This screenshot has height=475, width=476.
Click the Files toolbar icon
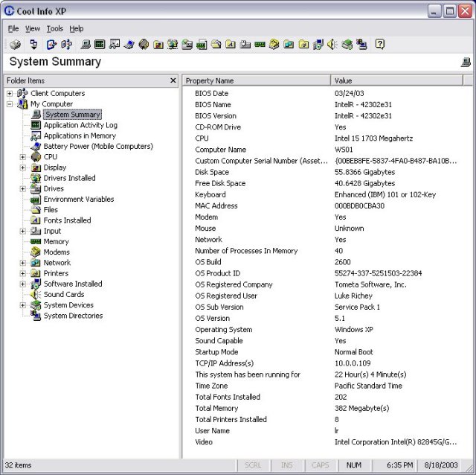(216, 45)
